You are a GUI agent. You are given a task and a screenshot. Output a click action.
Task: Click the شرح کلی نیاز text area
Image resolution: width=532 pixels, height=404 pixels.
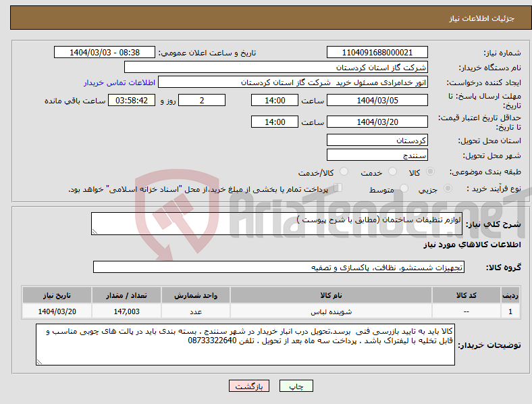[277, 224]
